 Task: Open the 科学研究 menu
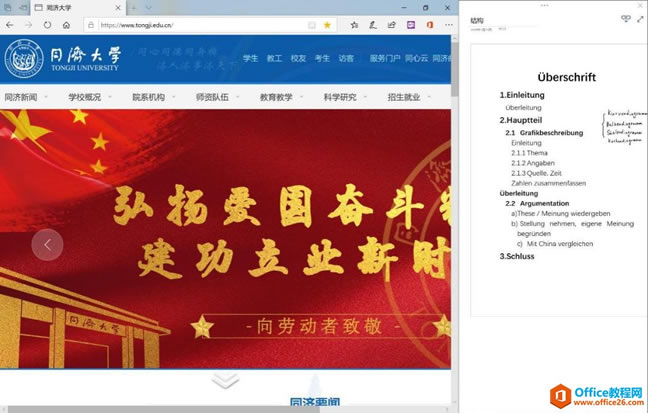[x=340, y=97]
